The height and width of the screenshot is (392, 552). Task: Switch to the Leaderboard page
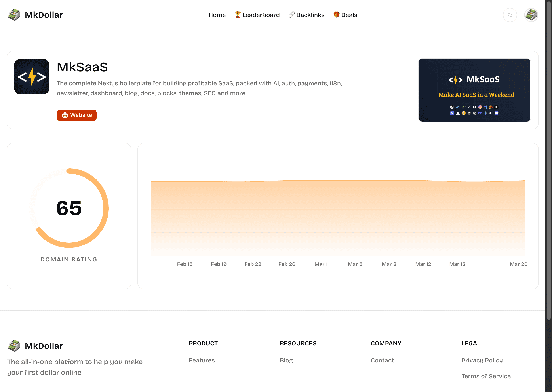coord(261,15)
